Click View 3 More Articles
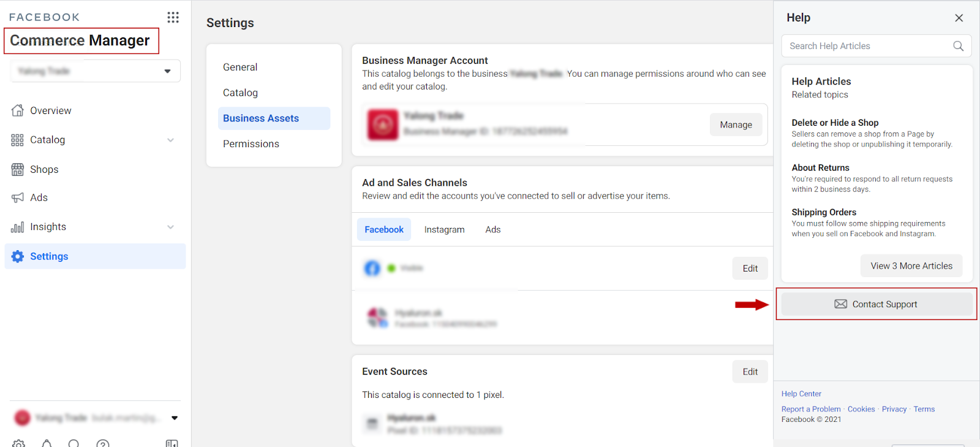 coord(911,266)
